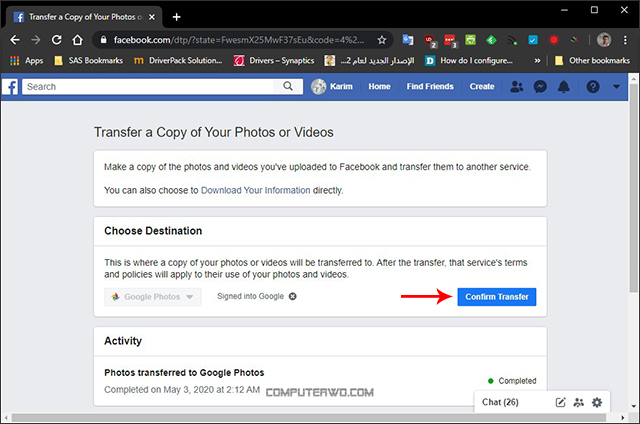
Task: Click the browser address bar URL
Action: tap(239, 40)
